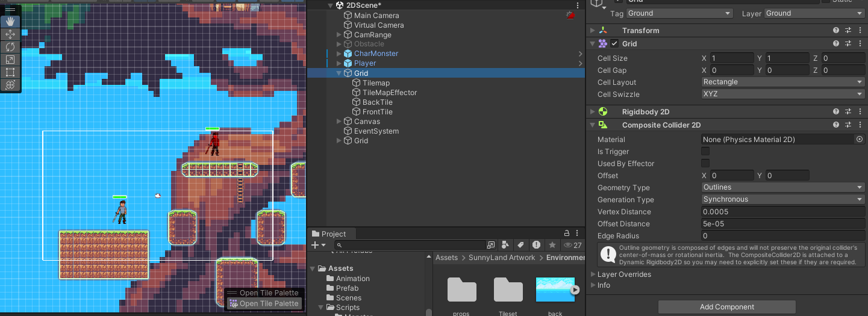Click the Add Component button

[x=727, y=307]
